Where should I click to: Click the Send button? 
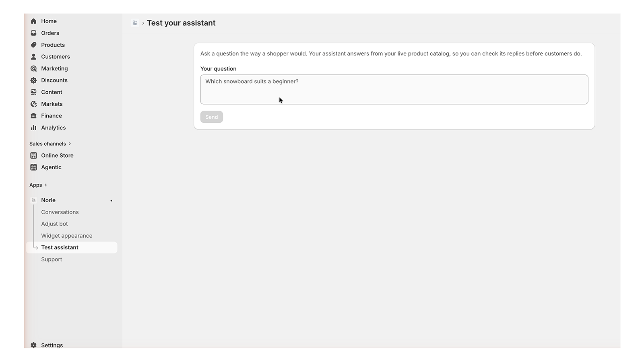pos(211,117)
